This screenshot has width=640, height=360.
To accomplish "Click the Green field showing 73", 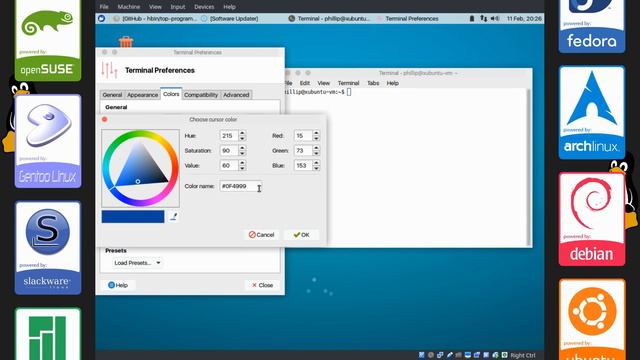I will click(303, 151).
